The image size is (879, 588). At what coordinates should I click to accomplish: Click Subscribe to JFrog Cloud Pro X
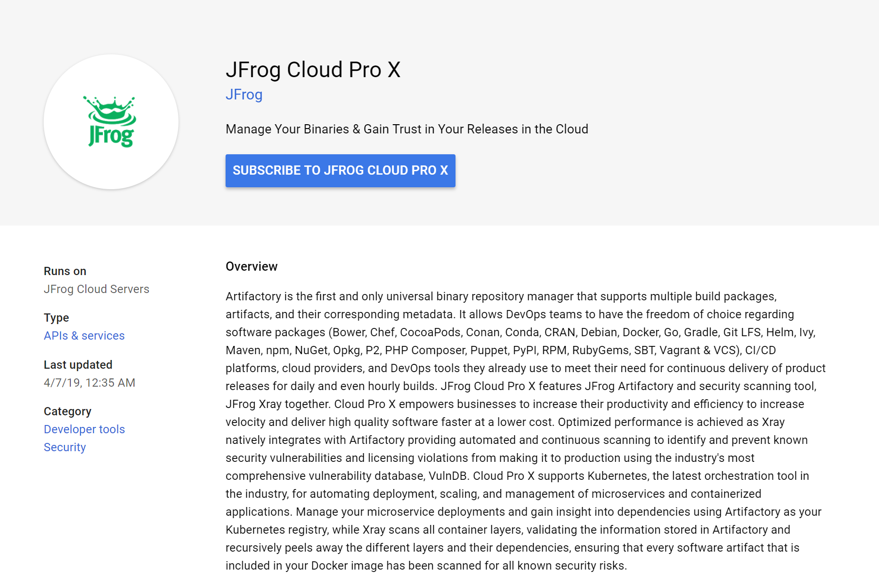click(340, 170)
